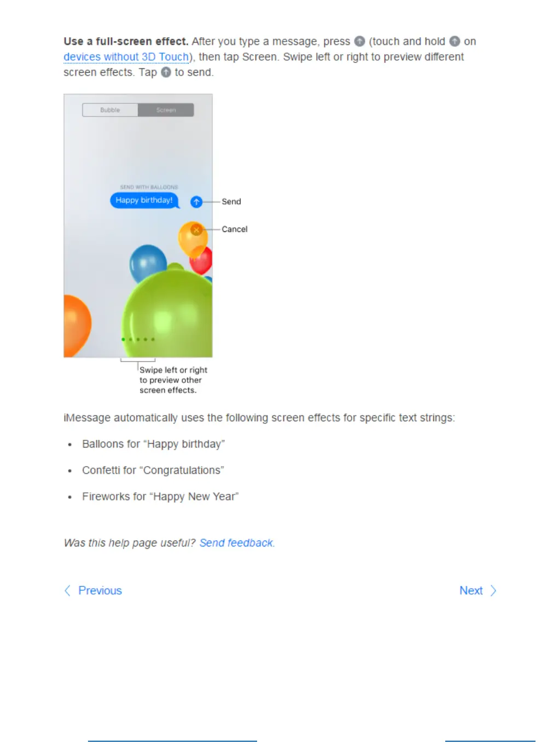Select the Bubble segment in the effect switcher
The image size is (559, 756).
point(110,110)
